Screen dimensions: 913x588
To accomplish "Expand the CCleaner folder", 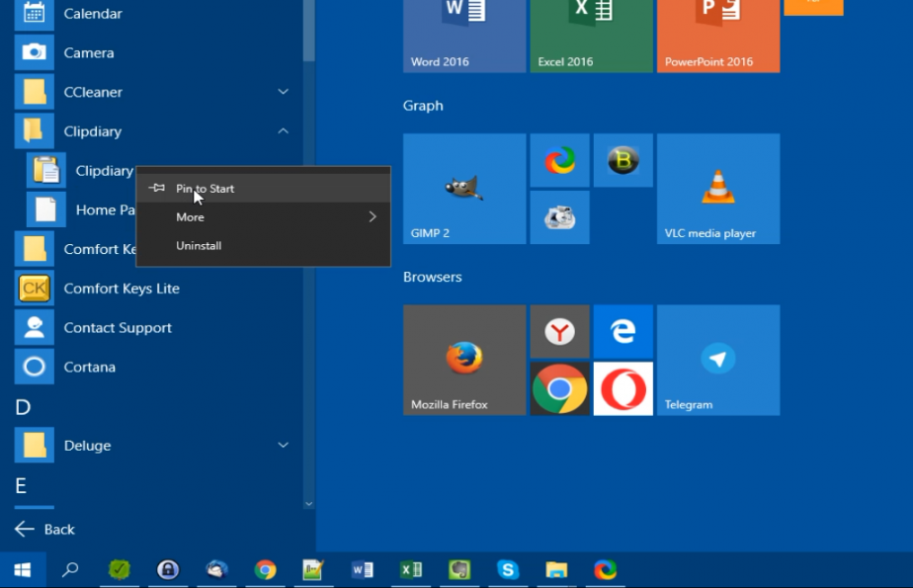I will [x=283, y=92].
